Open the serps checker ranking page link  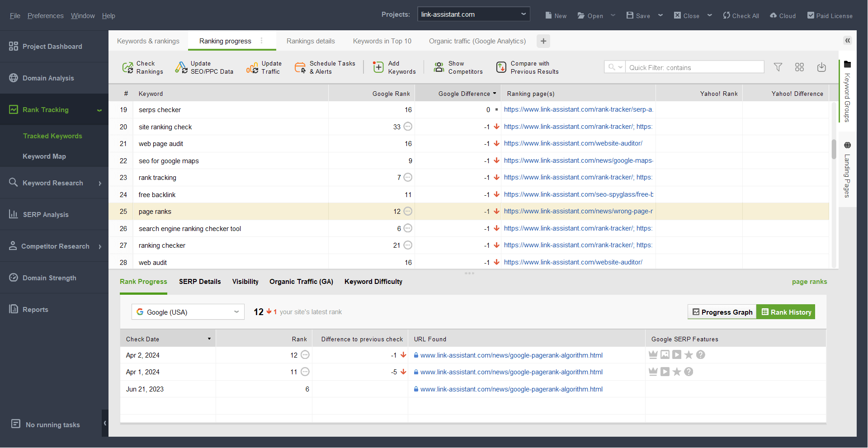pyautogui.click(x=578, y=109)
